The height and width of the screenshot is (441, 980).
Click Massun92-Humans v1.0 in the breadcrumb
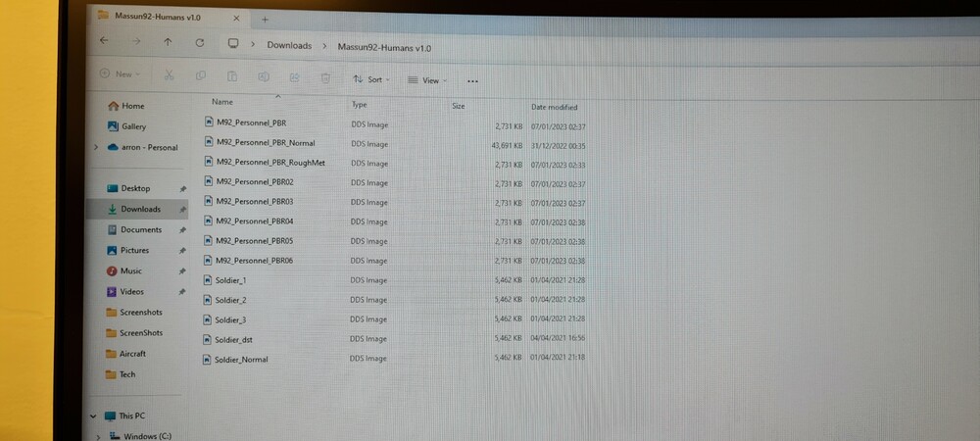(x=384, y=47)
